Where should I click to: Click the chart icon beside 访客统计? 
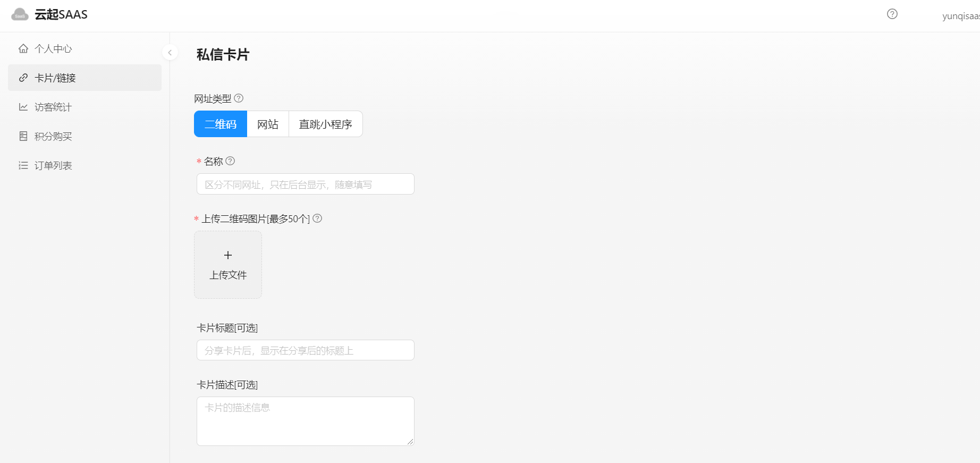coord(23,107)
